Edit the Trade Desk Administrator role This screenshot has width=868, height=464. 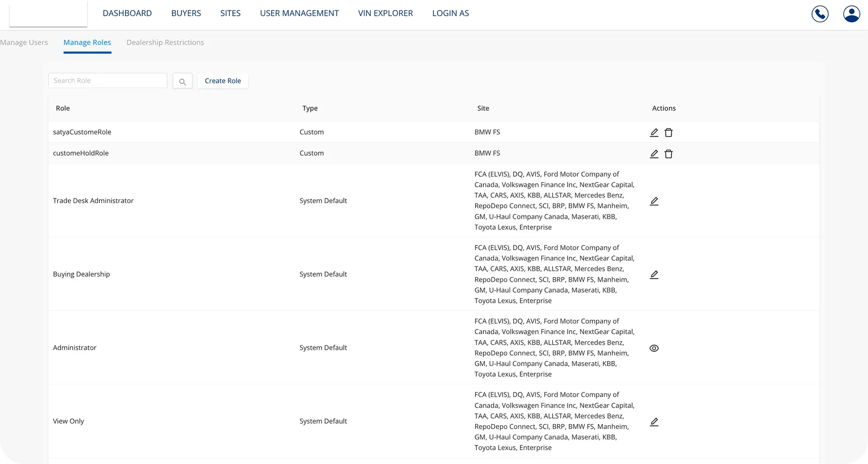654,201
